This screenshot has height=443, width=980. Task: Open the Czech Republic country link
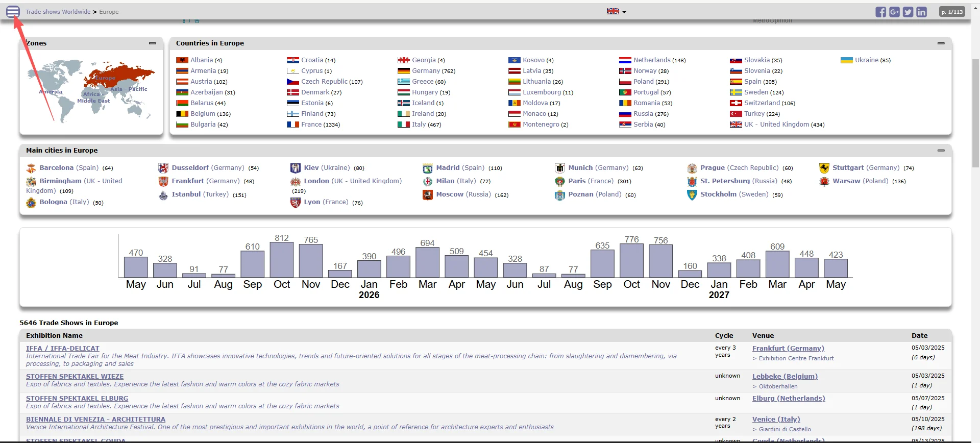(x=324, y=82)
